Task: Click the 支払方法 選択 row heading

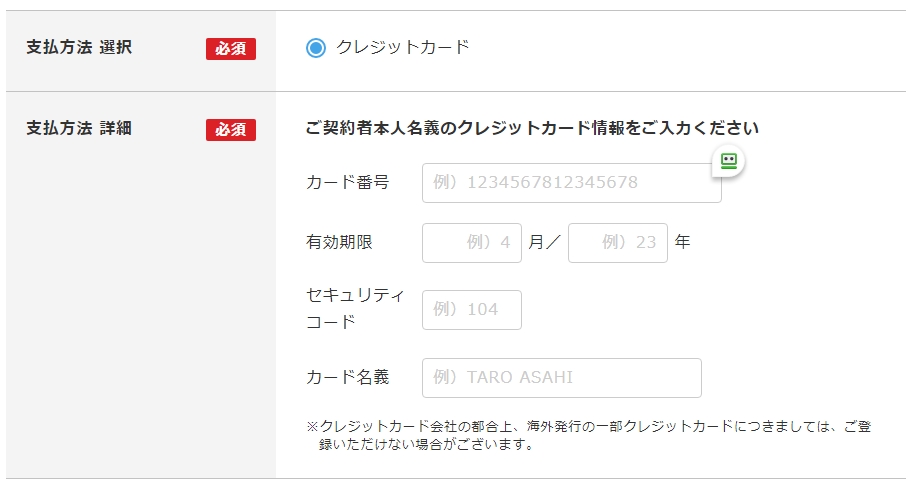Action: [78, 47]
